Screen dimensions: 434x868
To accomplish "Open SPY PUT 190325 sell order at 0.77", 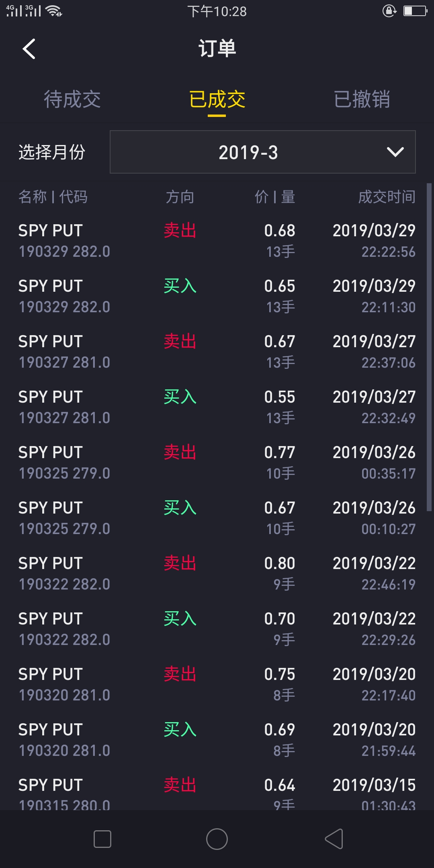I will (x=217, y=463).
